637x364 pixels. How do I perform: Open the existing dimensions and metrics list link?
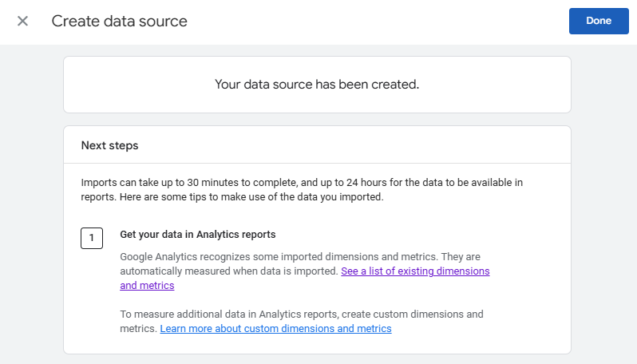click(x=415, y=271)
